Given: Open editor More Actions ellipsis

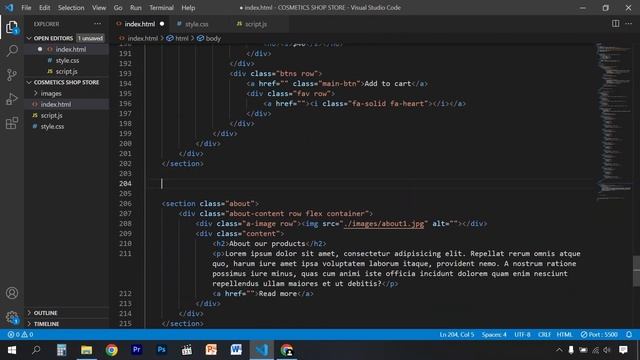Looking at the screenshot, I should (629, 24).
